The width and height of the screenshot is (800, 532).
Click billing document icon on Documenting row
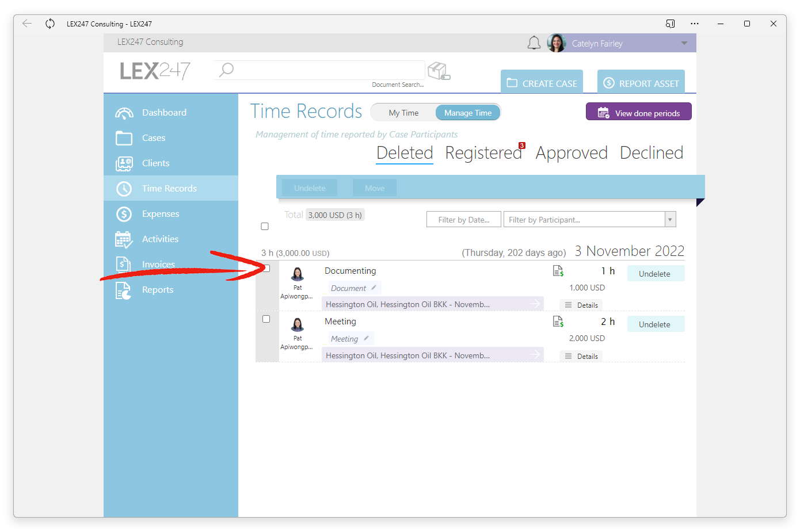tap(558, 271)
